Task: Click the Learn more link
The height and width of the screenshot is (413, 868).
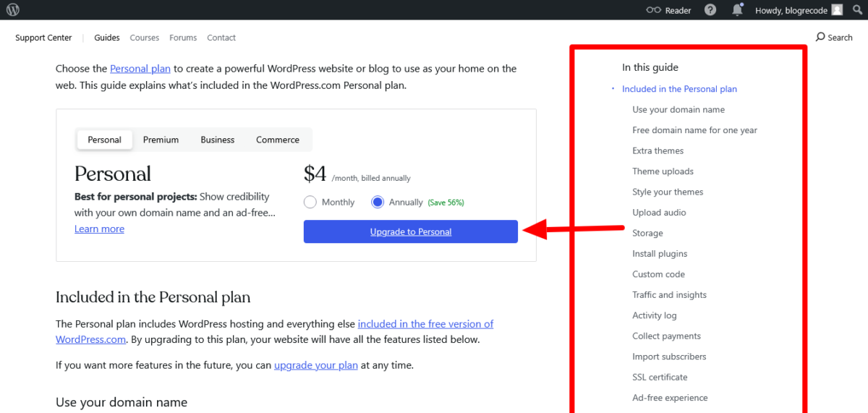Action: click(99, 229)
